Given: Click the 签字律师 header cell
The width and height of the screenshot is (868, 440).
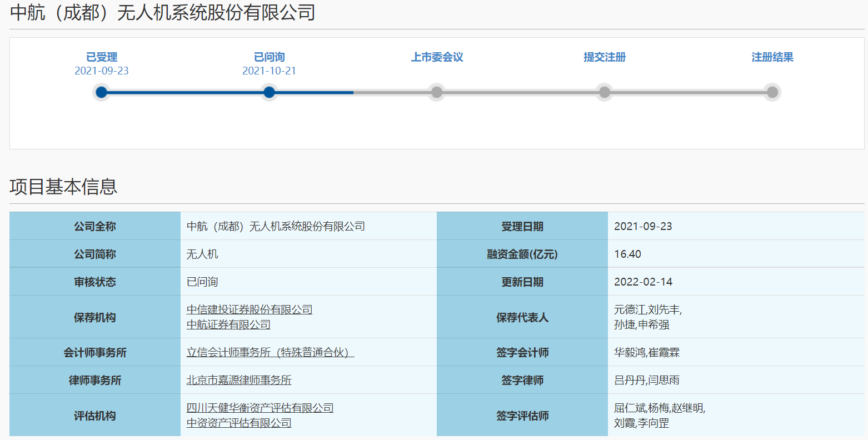Looking at the screenshot, I should (522, 380).
